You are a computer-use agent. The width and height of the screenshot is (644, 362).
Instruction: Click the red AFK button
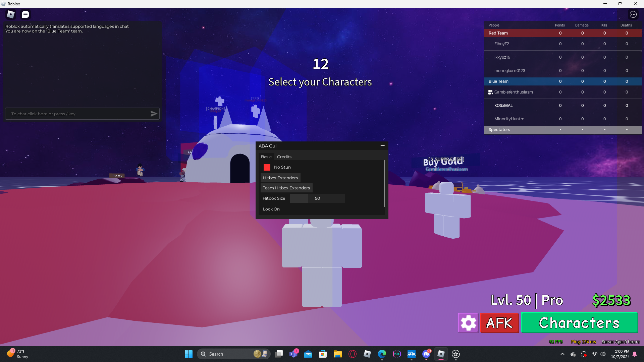click(499, 323)
